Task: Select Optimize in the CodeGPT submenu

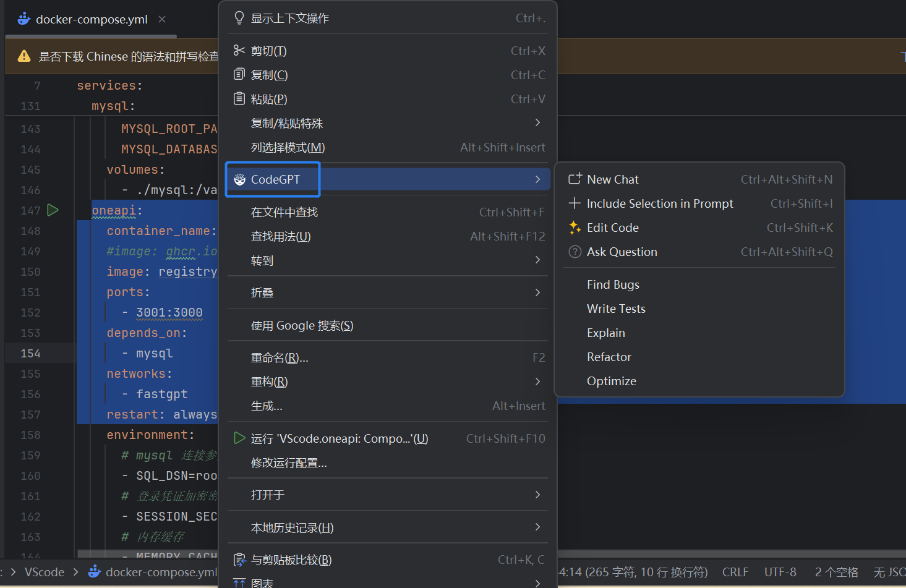Action: [x=611, y=381]
